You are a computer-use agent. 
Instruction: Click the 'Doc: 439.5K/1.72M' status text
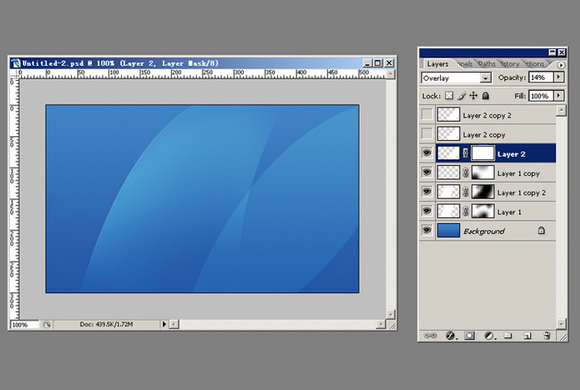point(107,325)
